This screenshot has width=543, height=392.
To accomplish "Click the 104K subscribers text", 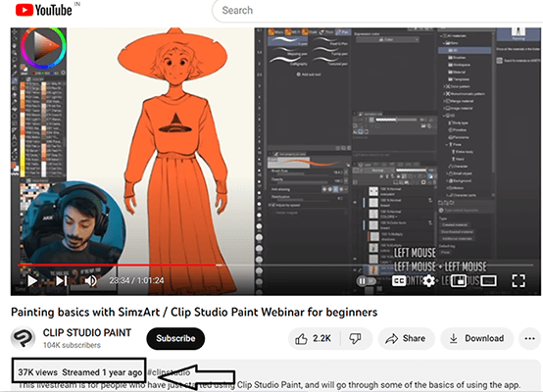I will (x=72, y=345).
